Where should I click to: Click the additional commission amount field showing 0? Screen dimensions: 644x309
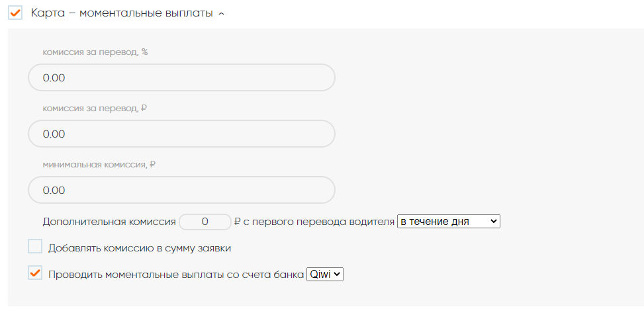(x=205, y=222)
